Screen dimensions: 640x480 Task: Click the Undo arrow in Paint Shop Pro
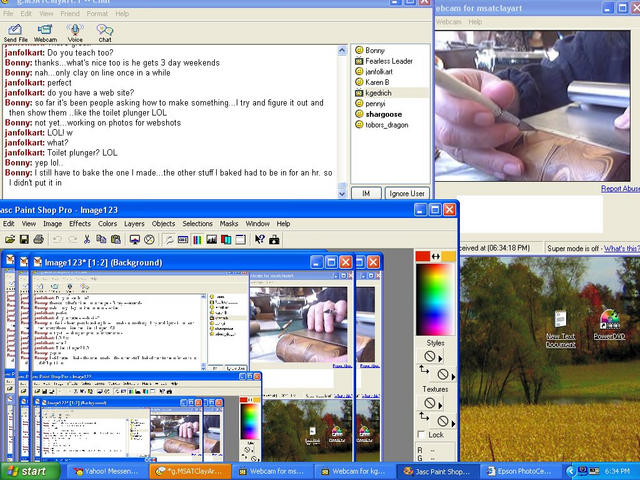pyautogui.click(x=57, y=239)
